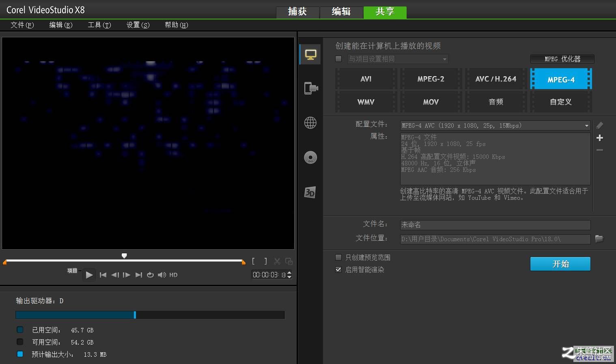Set mark-out with the right bracket
Image resolution: width=616 pixels, height=364 pixels.
tap(265, 261)
